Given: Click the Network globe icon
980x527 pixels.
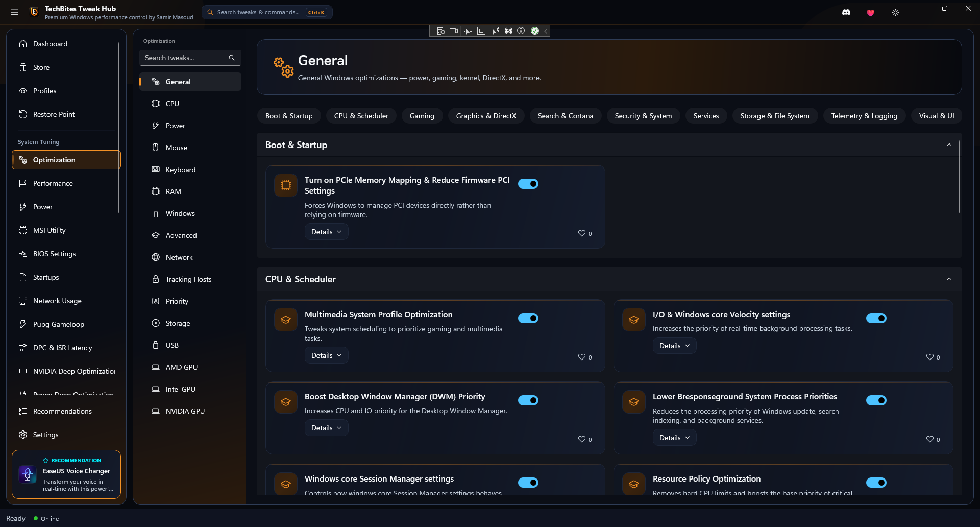Looking at the screenshot, I should pos(156,257).
